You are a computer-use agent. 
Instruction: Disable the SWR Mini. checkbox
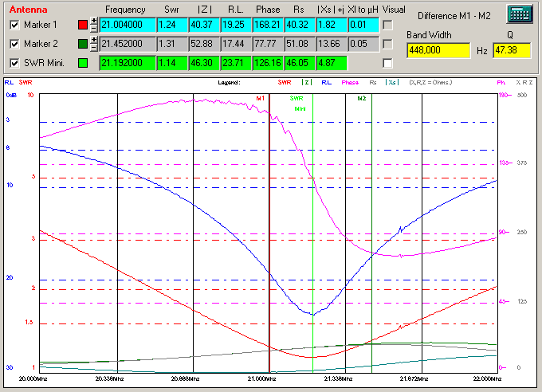click(14, 63)
